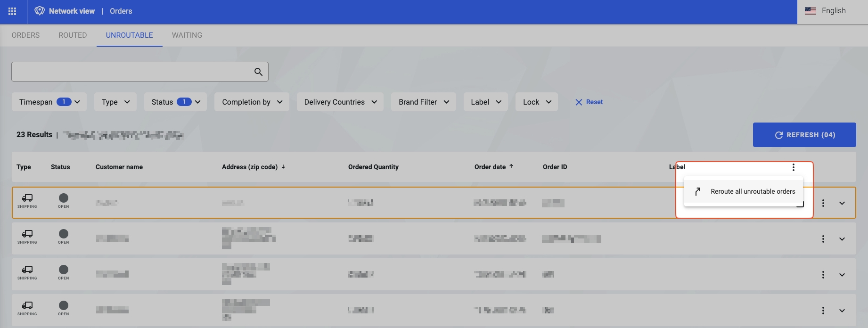This screenshot has width=868, height=328.
Task: Switch to the WAITING tab
Action: (187, 35)
